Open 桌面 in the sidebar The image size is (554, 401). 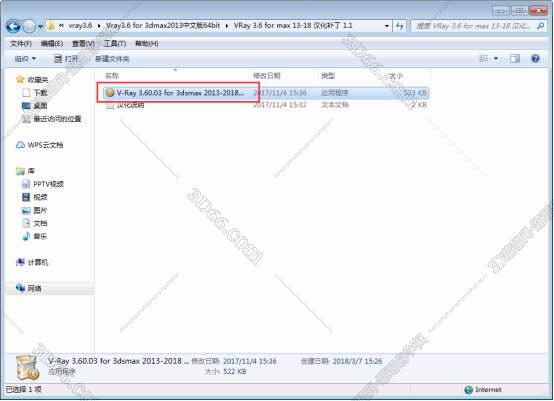(x=40, y=106)
